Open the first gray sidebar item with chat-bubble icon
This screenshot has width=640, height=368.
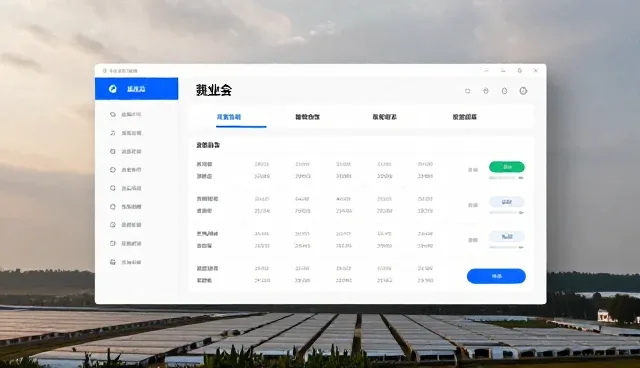126,115
